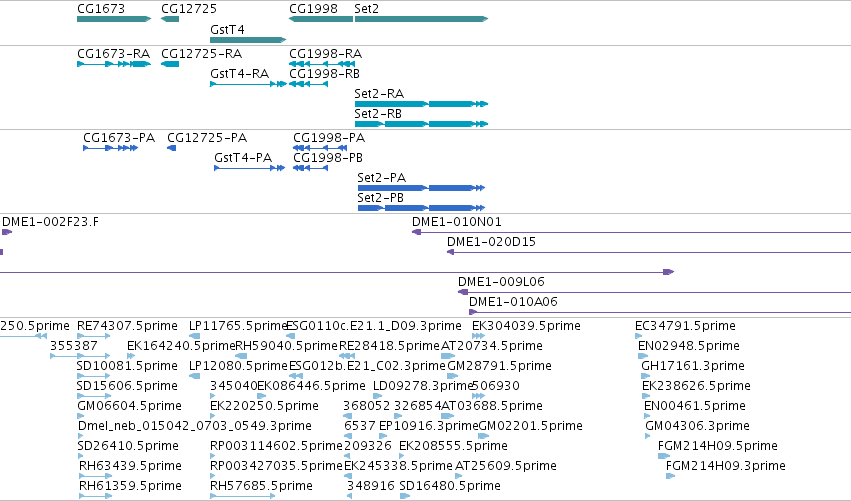Select the CG1998-PA protein label
851x501 pixels.
(x=329, y=138)
